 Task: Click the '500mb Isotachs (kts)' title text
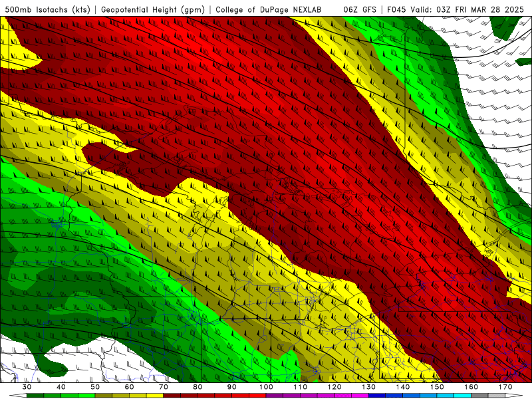tap(47, 9)
